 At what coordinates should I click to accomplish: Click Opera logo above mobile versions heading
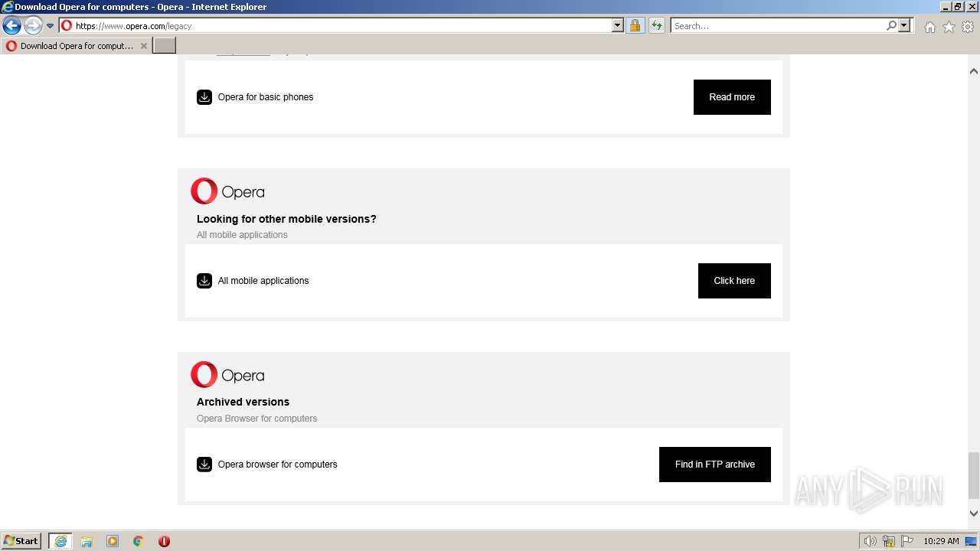227,191
